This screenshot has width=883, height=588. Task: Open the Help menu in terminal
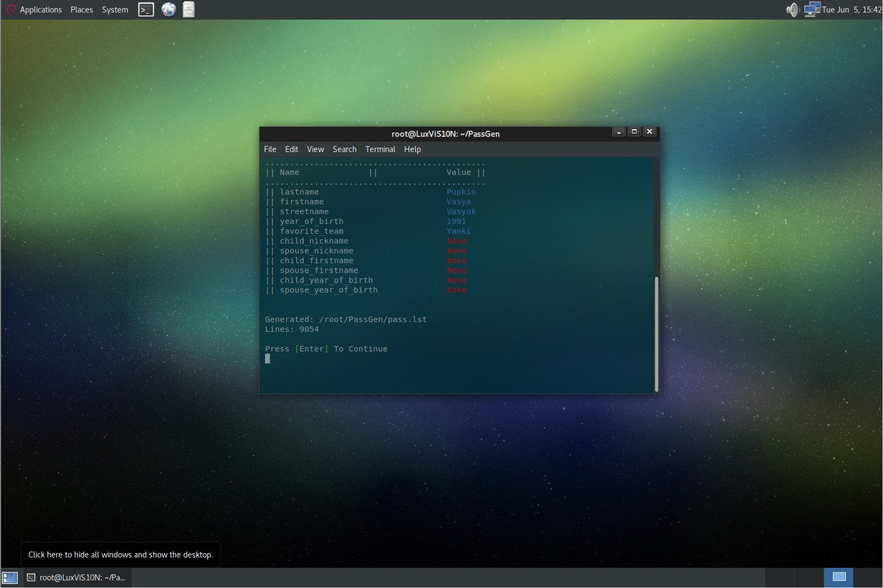(412, 149)
